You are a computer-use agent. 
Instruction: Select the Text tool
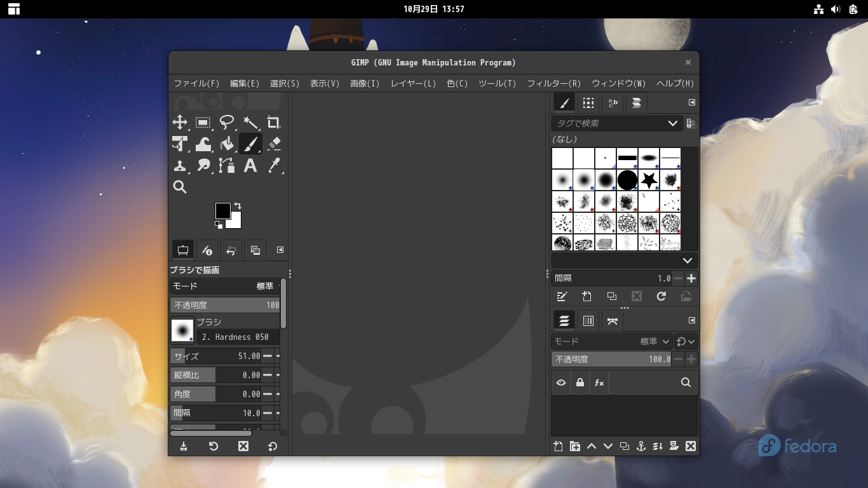tap(250, 166)
